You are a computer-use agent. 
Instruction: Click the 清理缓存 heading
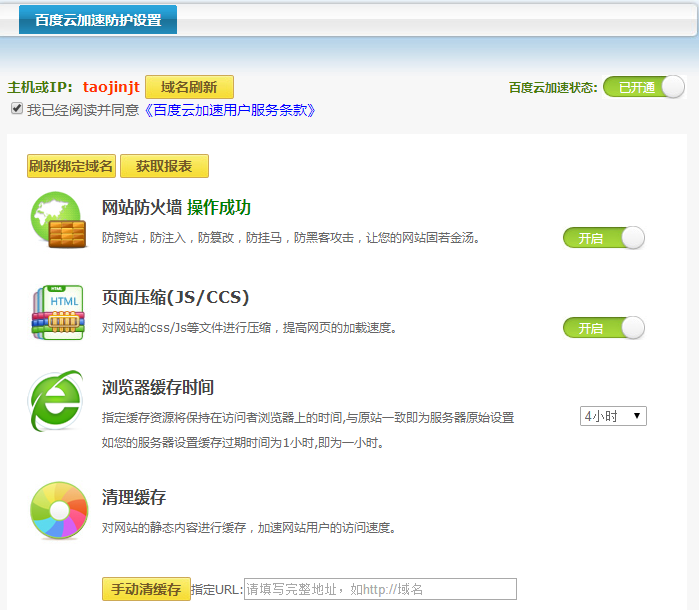pos(134,497)
